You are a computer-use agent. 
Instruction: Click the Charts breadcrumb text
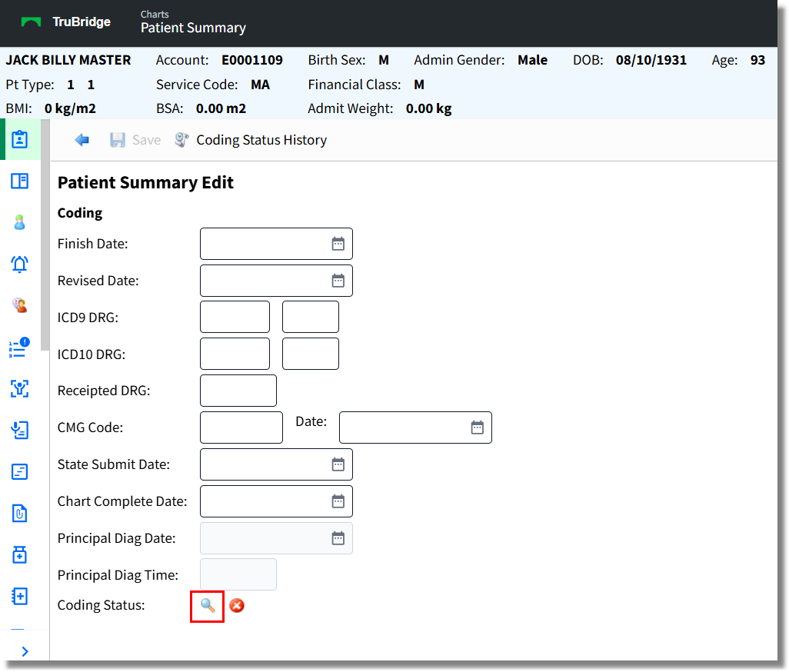(155, 14)
